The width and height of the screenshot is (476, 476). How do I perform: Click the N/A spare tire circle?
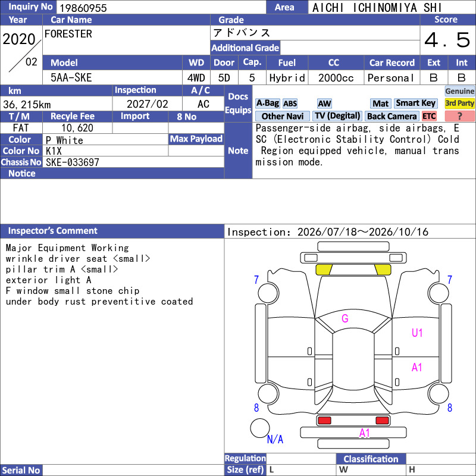coord(260,428)
